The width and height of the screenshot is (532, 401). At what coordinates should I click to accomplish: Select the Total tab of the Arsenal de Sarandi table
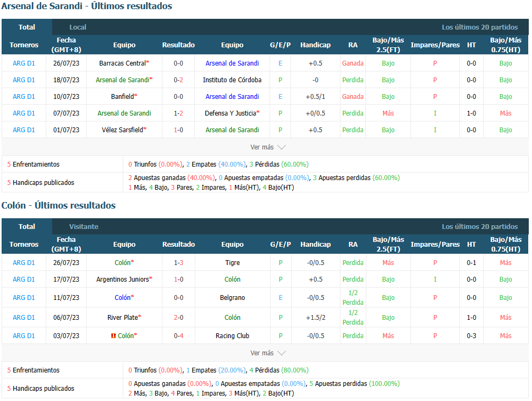pos(27,27)
